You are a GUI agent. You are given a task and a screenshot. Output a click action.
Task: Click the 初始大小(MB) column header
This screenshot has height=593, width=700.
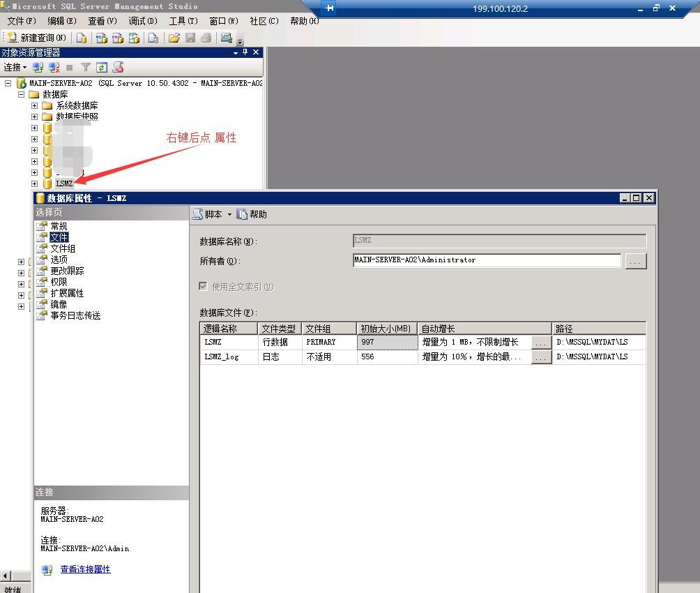coord(387,329)
